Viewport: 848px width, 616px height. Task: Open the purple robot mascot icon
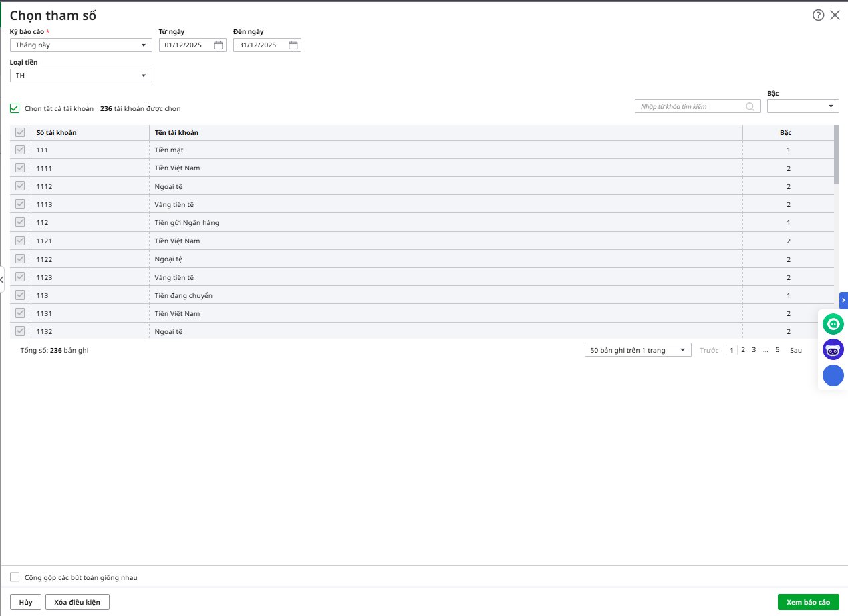pyautogui.click(x=833, y=349)
